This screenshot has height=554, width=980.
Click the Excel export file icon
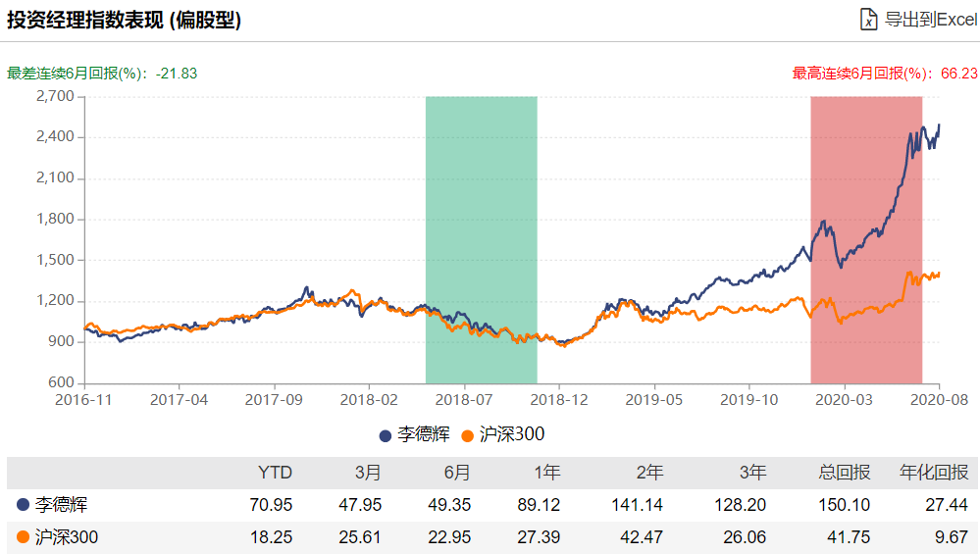pos(868,20)
